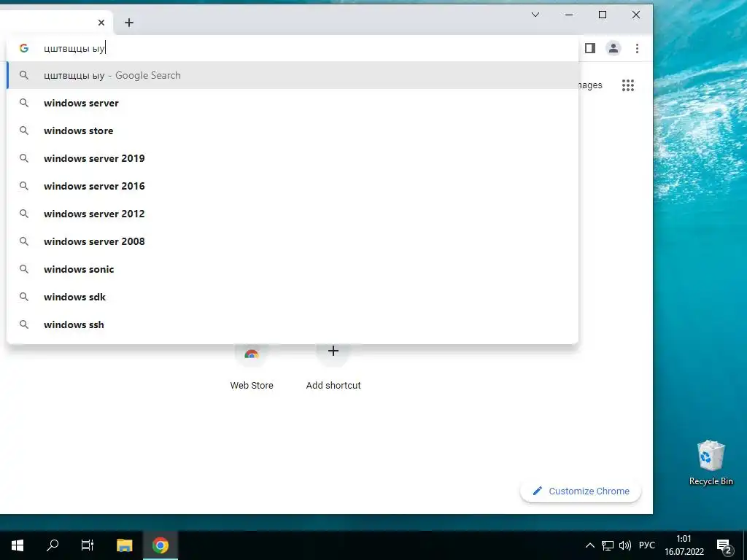Open the Web Store shortcut
The width and height of the screenshot is (747, 560).
pyautogui.click(x=252, y=367)
